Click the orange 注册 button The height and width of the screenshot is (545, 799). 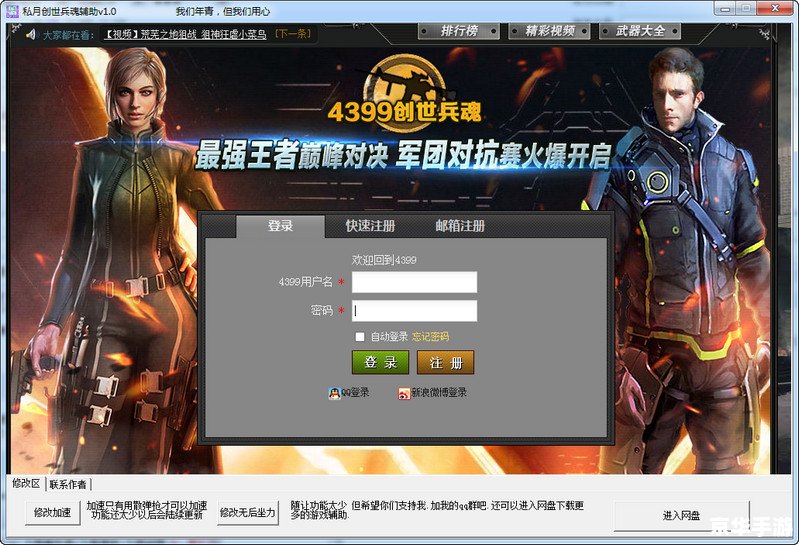point(446,363)
